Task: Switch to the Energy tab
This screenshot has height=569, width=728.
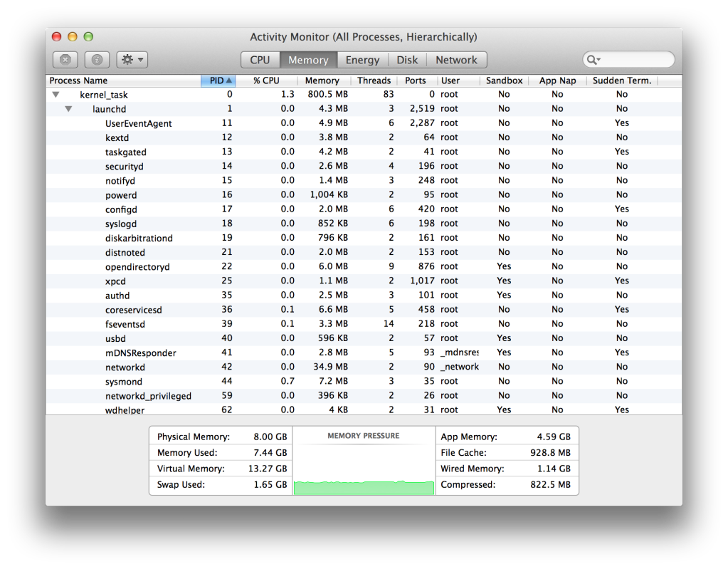Action: click(x=362, y=60)
